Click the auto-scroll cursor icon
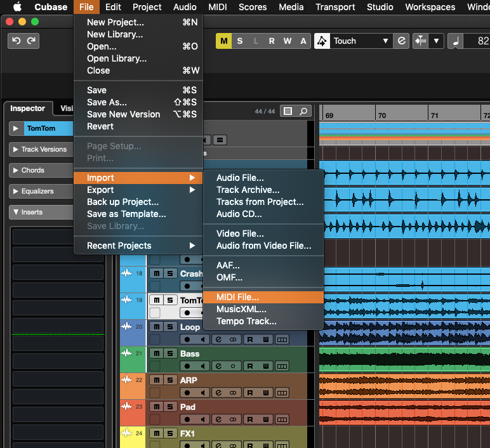 tap(421, 41)
